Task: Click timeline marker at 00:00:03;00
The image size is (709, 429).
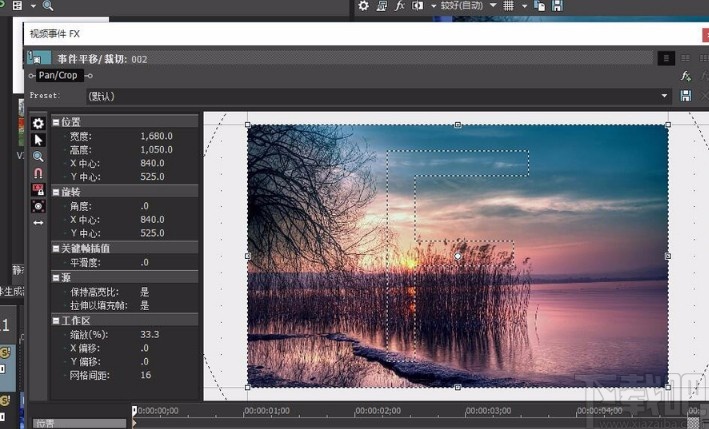Action: (488, 411)
